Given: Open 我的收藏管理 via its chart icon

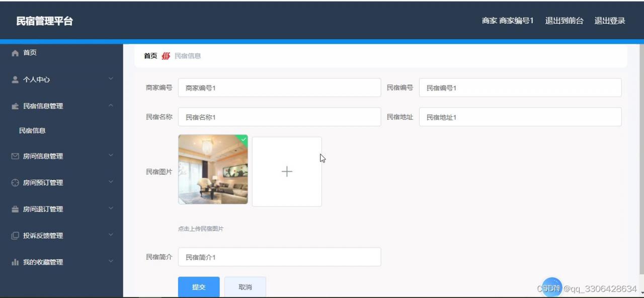Looking at the screenshot, I should click(15, 262).
